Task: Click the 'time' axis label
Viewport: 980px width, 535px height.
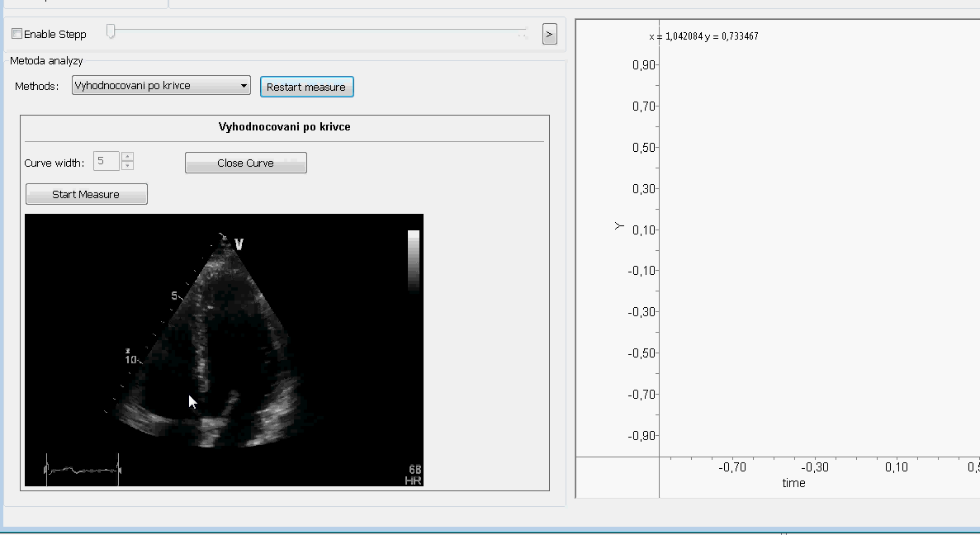Action: (x=793, y=483)
